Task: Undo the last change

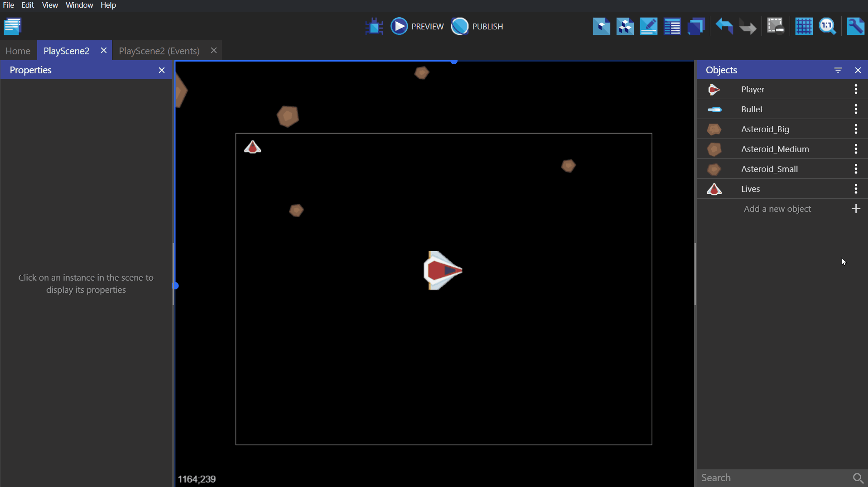Action: click(724, 26)
